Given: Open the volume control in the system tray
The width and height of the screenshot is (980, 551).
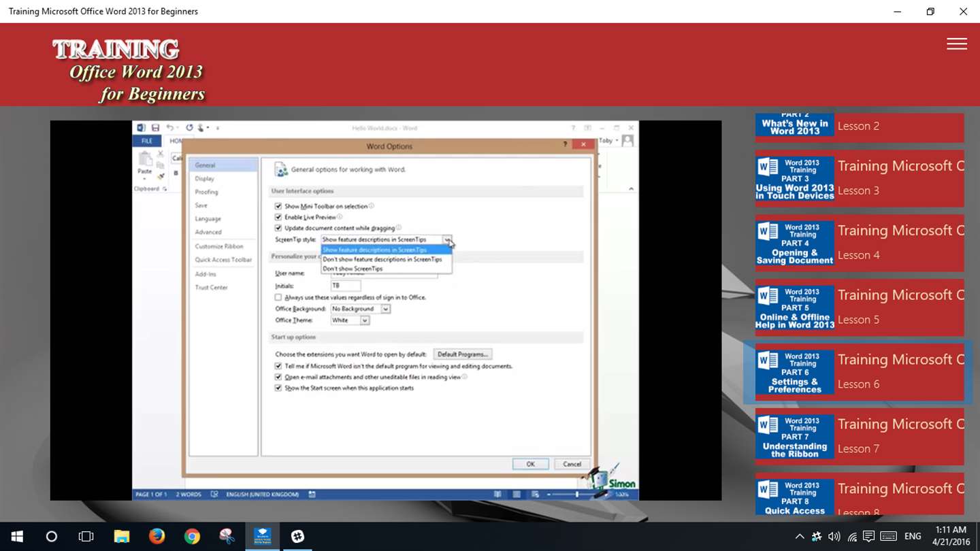Looking at the screenshot, I should tap(834, 537).
